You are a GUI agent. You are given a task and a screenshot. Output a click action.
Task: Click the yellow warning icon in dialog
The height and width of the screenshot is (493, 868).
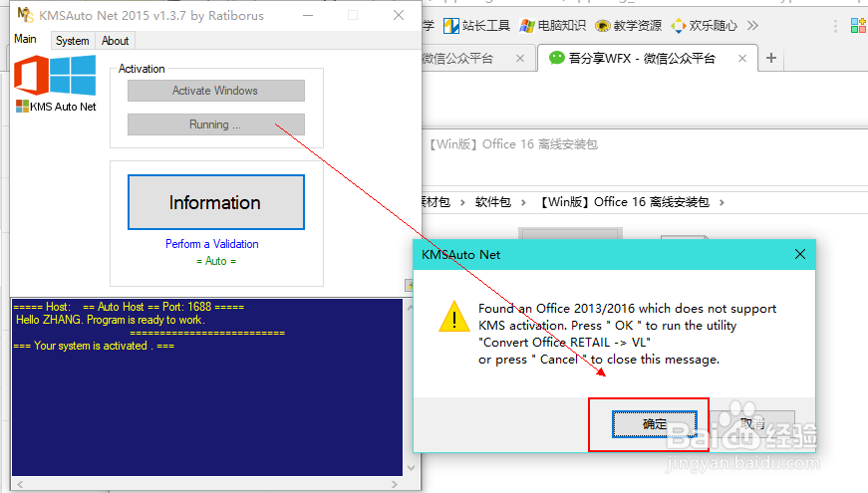tap(454, 317)
